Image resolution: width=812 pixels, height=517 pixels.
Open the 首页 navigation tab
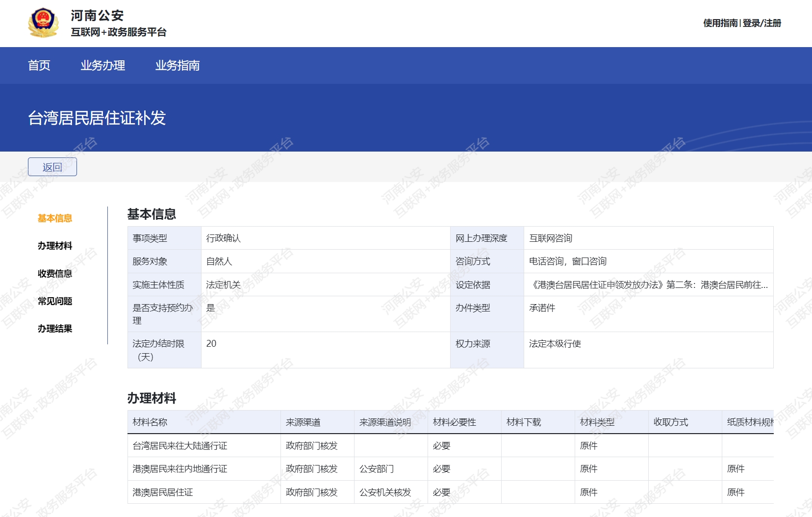click(x=39, y=65)
